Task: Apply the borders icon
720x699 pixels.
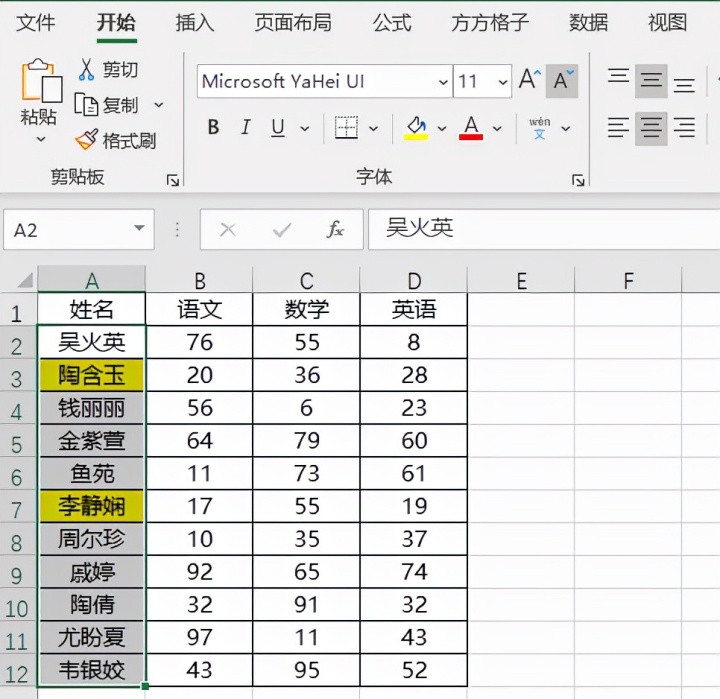Action: click(346, 128)
